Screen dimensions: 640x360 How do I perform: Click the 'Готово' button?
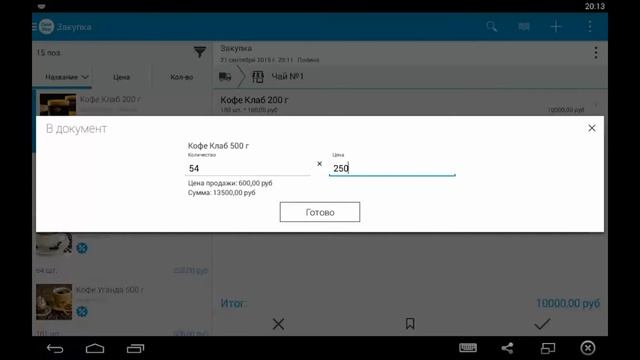pos(320,212)
